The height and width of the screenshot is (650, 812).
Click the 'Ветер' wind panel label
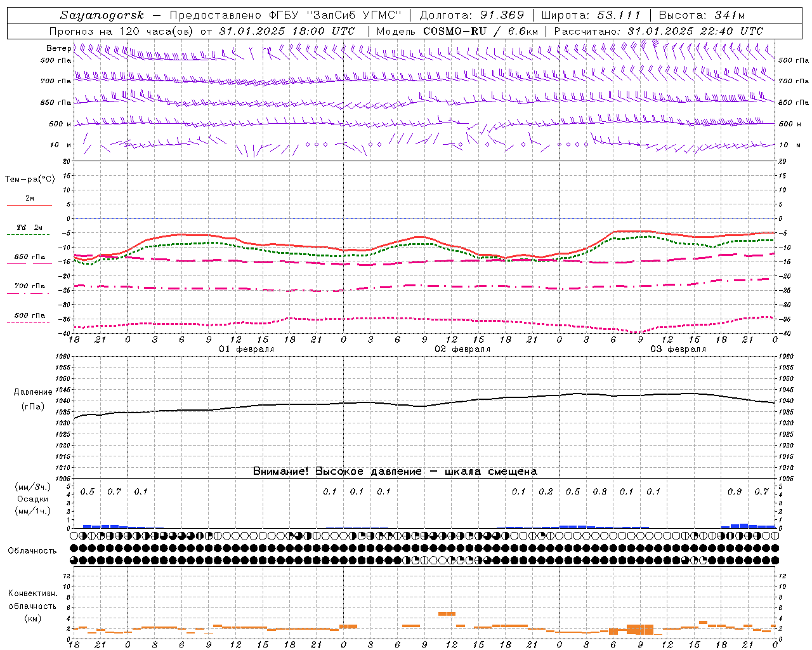pos(58,48)
